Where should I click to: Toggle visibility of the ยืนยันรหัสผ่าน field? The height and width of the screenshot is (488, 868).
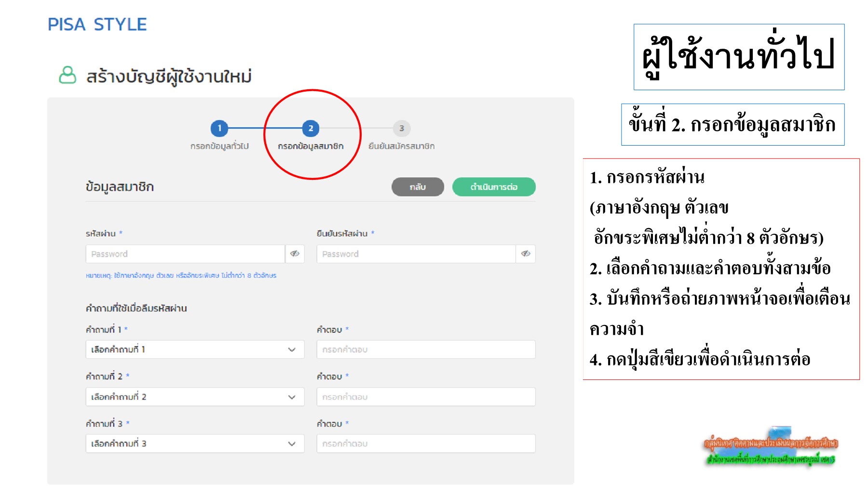(527, 254)
